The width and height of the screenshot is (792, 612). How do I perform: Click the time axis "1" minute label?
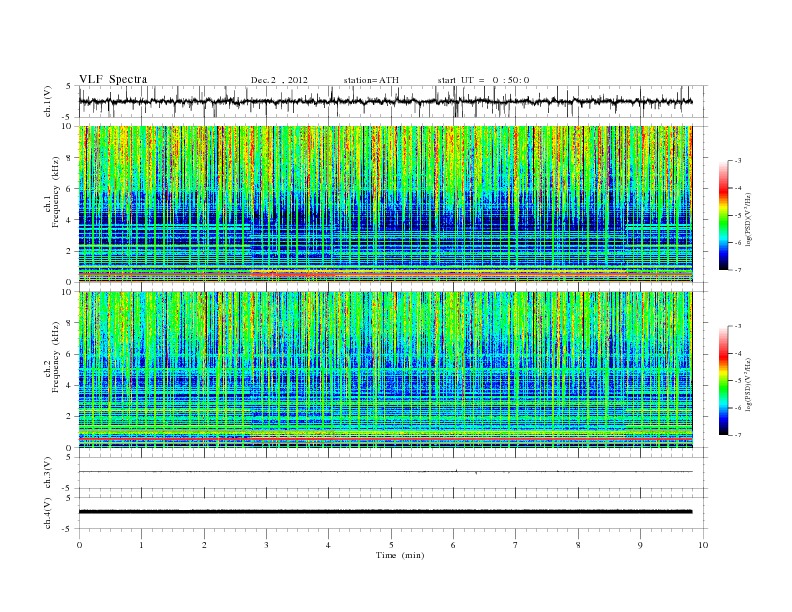(141, 545)
